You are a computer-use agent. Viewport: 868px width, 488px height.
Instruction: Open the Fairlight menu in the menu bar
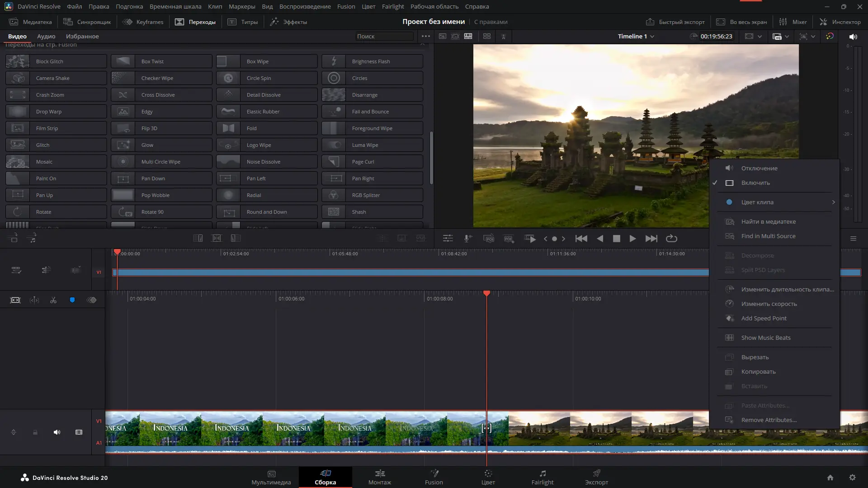point(392,7)
